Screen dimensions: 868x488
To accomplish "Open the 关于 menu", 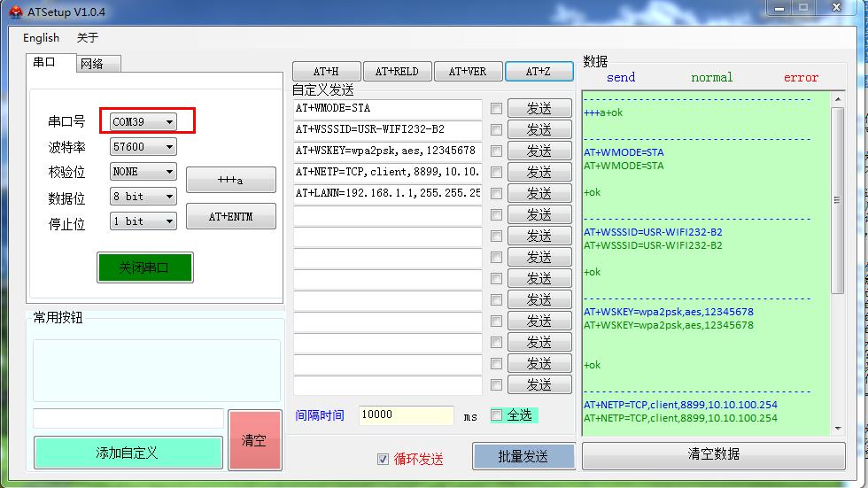I will click(88, 37).
